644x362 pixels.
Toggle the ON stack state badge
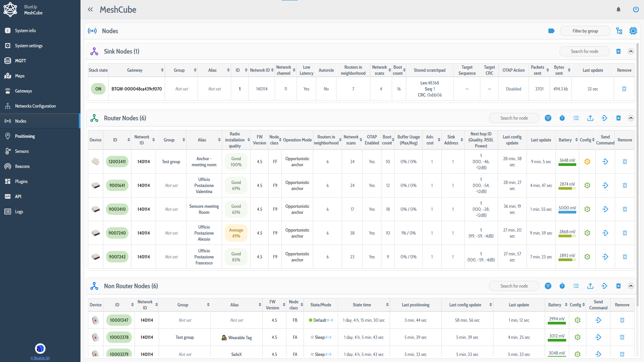tap(98, 89)
